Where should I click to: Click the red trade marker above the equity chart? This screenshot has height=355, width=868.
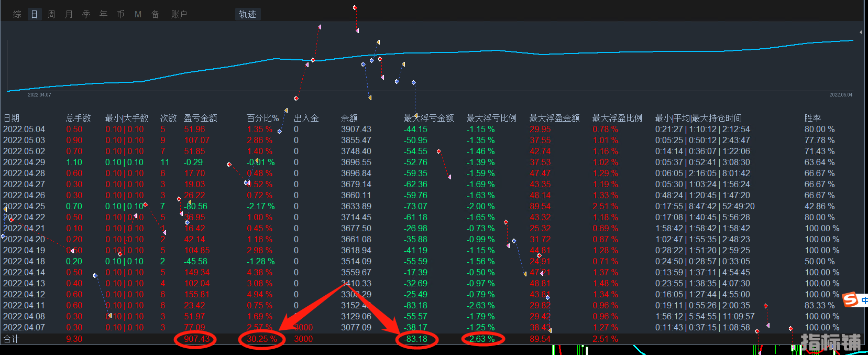coord(355,8)
